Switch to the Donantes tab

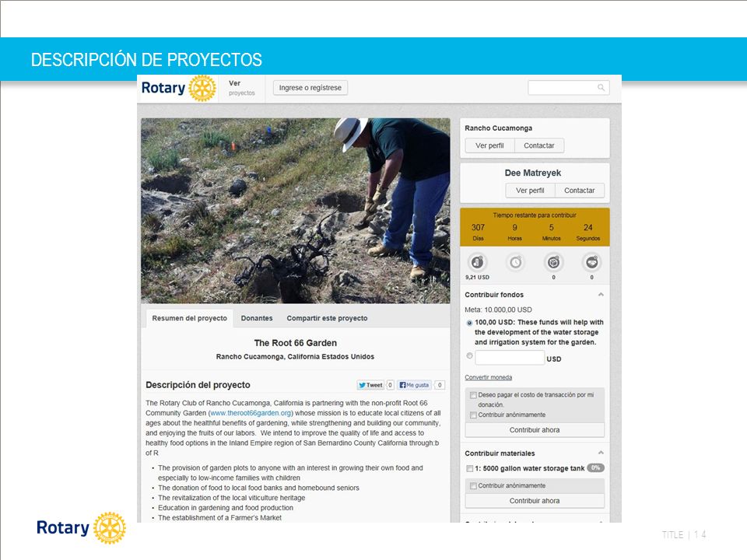click(x=257, y=318)
